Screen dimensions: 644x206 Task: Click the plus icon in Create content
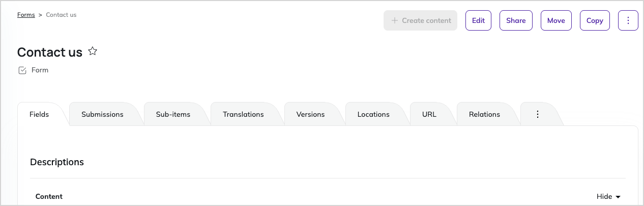click(394, 20)
